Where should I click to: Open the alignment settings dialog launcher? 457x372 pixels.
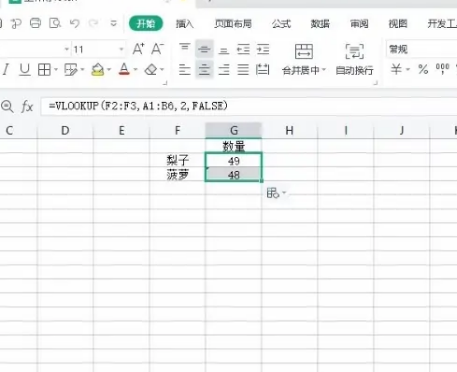[x=376, y=83]
